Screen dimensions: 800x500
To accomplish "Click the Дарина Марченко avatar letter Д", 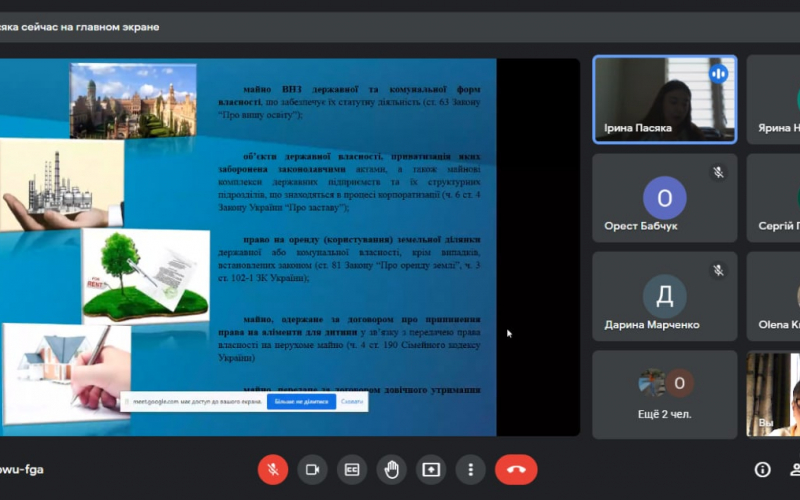I will 665,296.
